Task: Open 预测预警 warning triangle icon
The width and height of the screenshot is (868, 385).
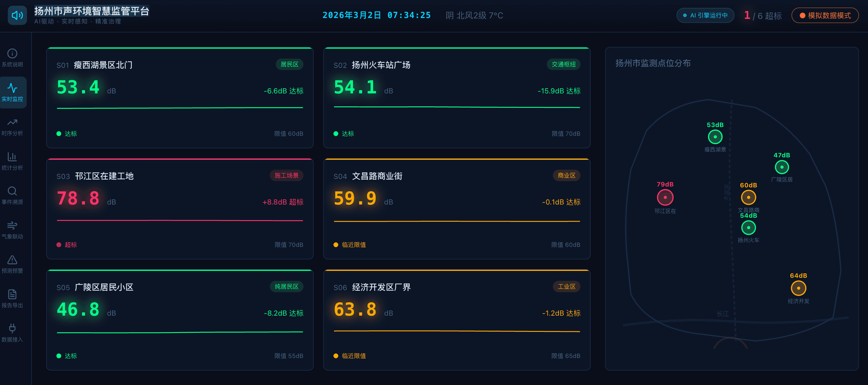Action: coord(12,260)
